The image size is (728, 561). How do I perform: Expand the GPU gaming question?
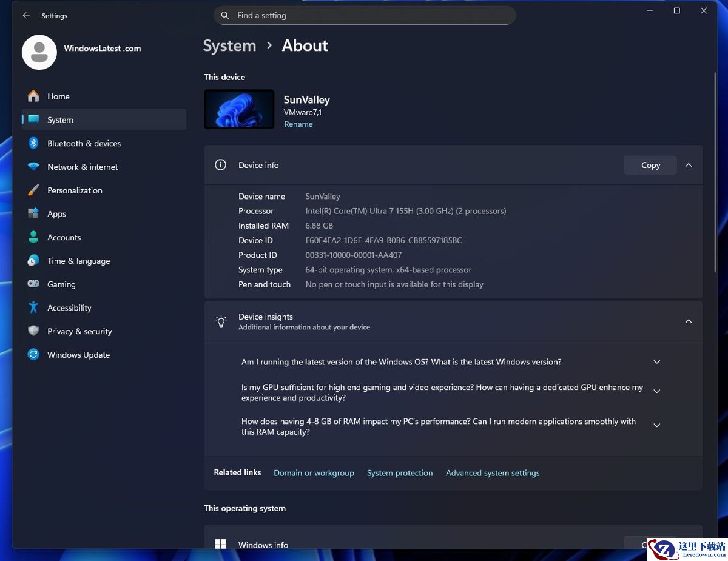click(656, 392)
